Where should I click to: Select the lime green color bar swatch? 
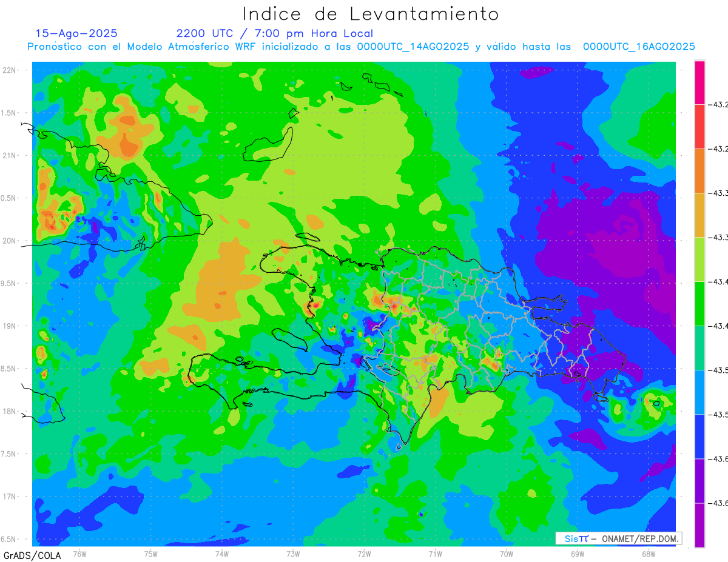[699, 259]
